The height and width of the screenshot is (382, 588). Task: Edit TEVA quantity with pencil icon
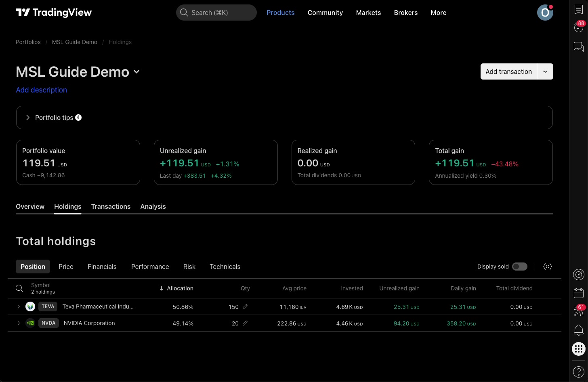click(x=245, y=306)
